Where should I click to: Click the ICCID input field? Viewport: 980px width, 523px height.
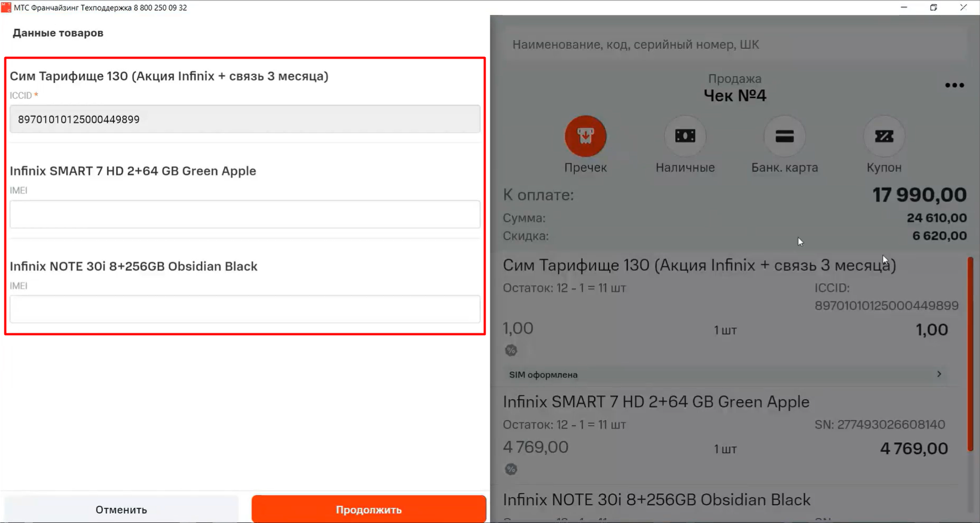[244, 119]
